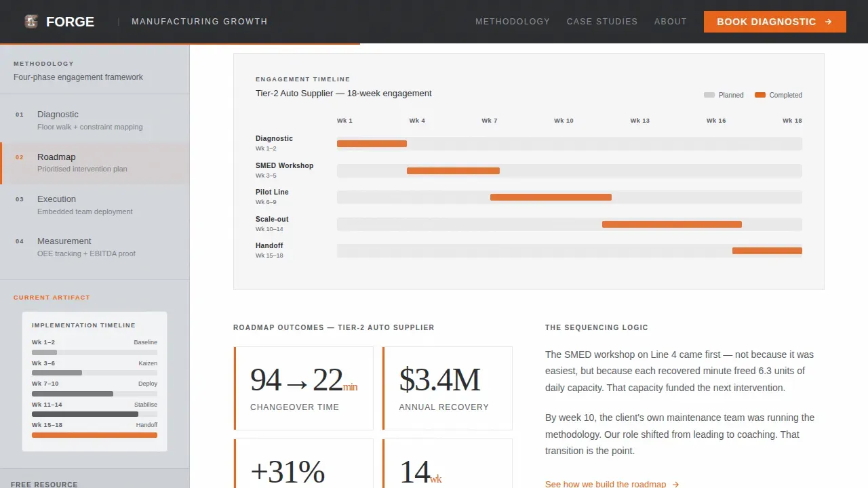The height and width of the screenshot is (488, 868).
Task: Click the Book Diagnostic button
Action: pyautogui.click(x=775, y=22)
